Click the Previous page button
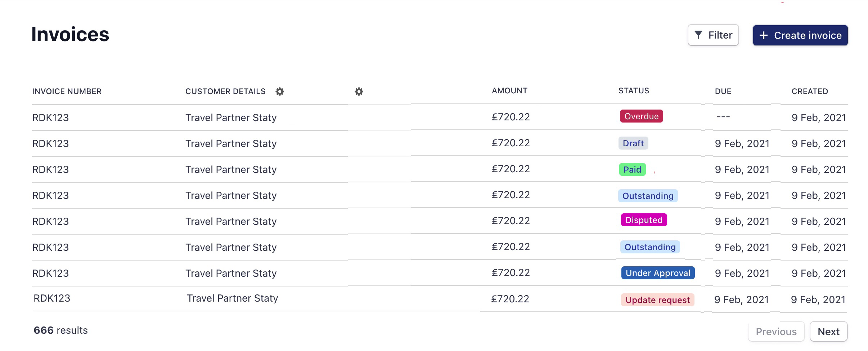 [776, 332]
